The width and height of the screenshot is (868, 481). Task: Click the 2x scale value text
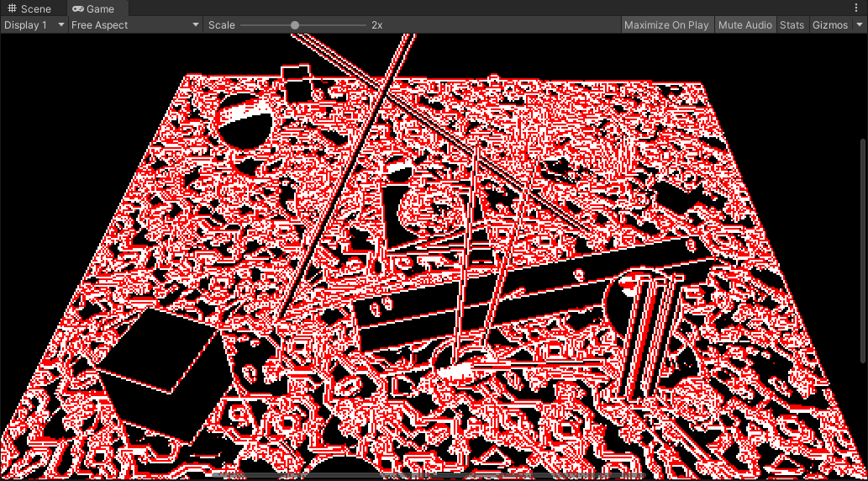(377, 25)
